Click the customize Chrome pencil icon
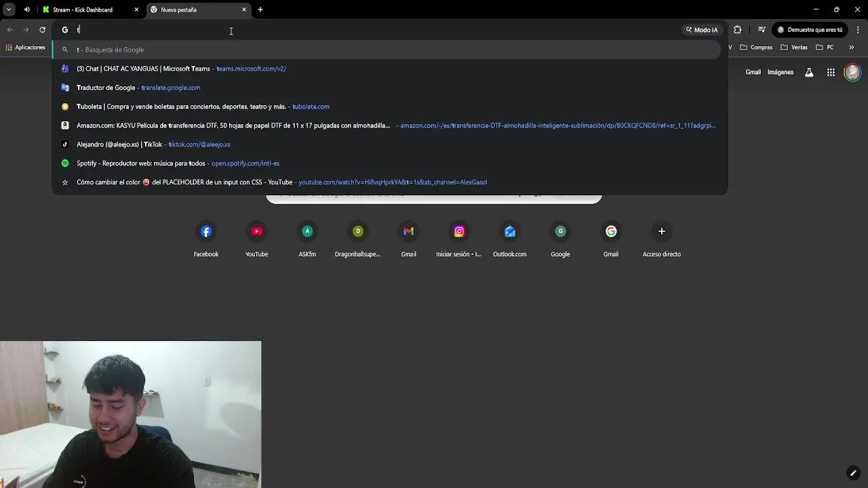Viewport: 868px width, 488px height. [853, 473]
